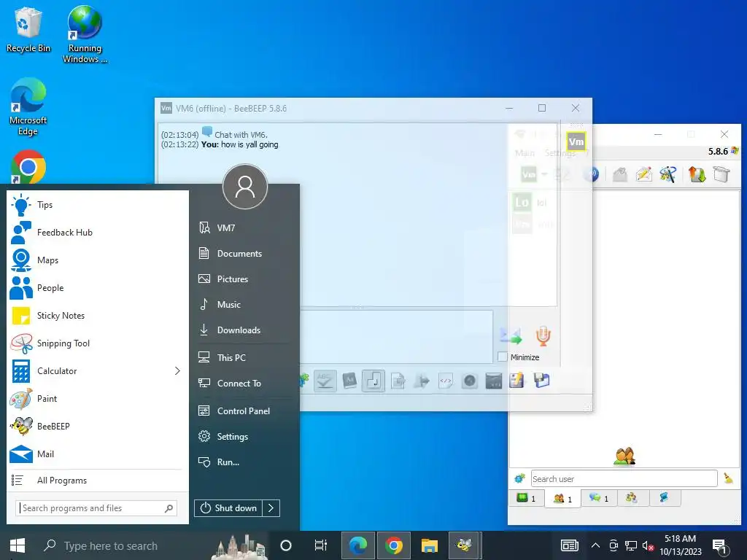Viewport: 747px width, 560px height.
Task: Click the broom clear search icon
Action: point(728,478)
